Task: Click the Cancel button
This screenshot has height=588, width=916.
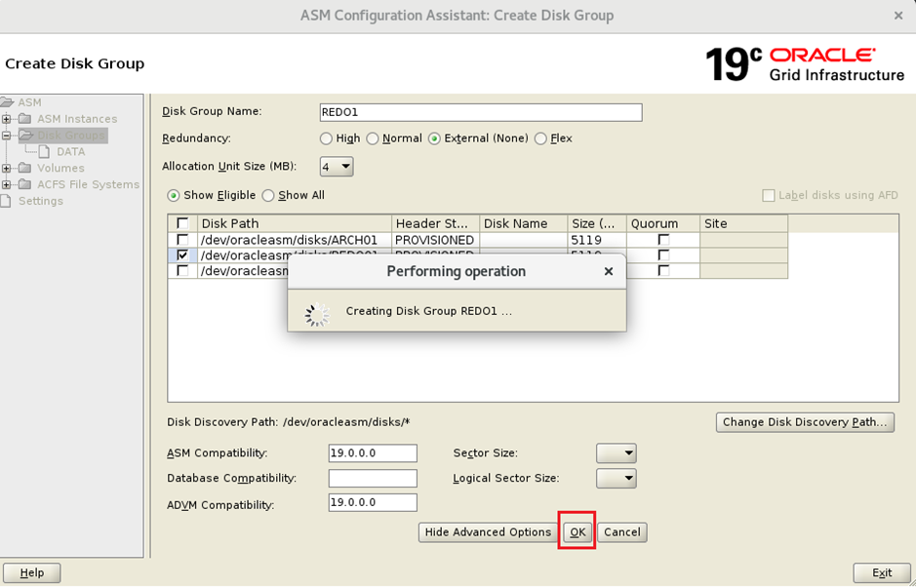Action: click(622, 532)
